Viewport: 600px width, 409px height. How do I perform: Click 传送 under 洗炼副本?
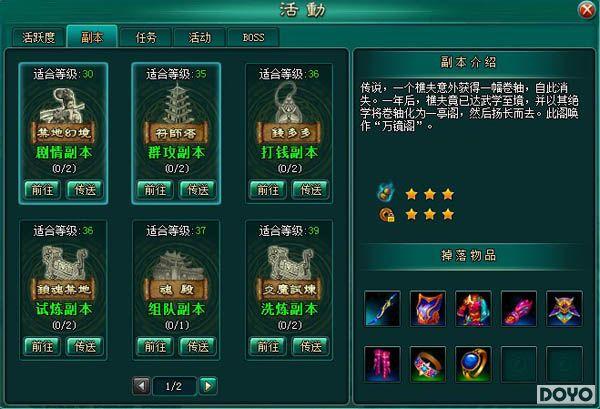311,346
